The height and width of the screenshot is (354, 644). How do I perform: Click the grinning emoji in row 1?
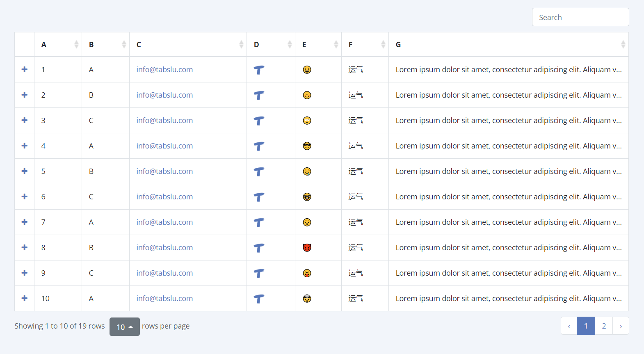point(307,70)
